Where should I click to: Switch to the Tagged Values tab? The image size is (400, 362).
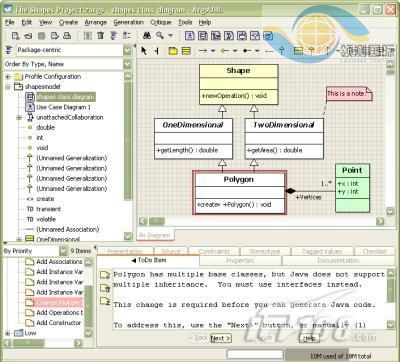(x=322, y=251)
